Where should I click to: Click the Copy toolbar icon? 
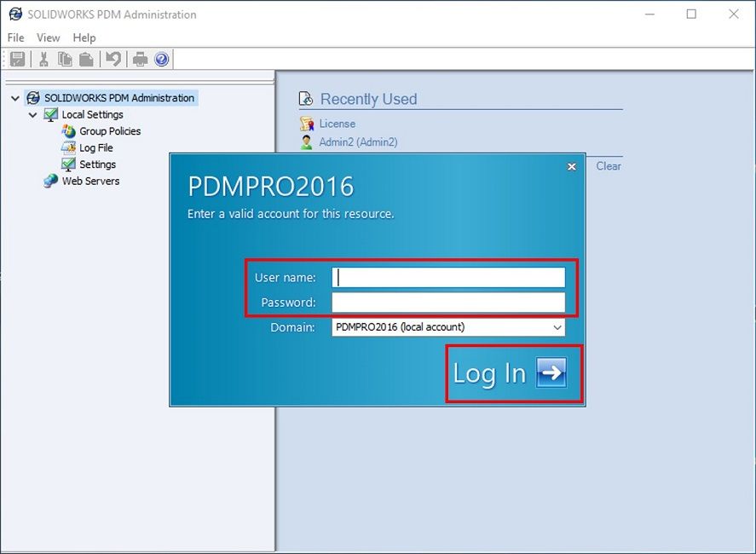65,59
